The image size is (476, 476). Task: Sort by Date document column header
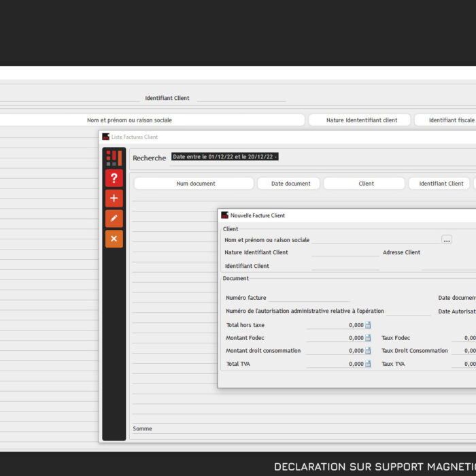(x=290, y=184)
